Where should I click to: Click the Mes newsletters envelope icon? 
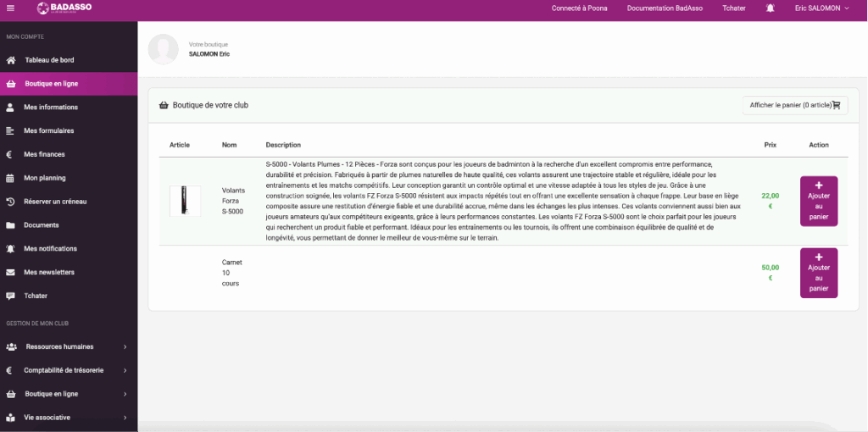pos(10,273)
